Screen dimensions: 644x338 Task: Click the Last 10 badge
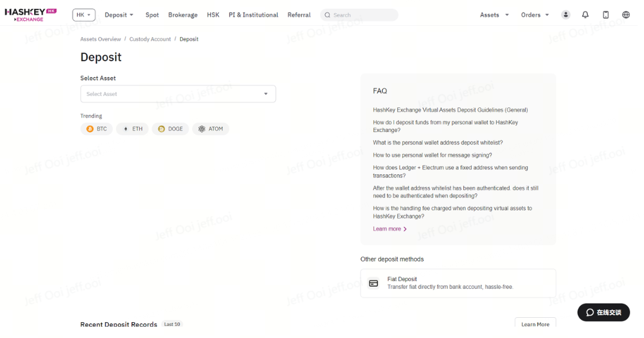(x=172, y=325)
